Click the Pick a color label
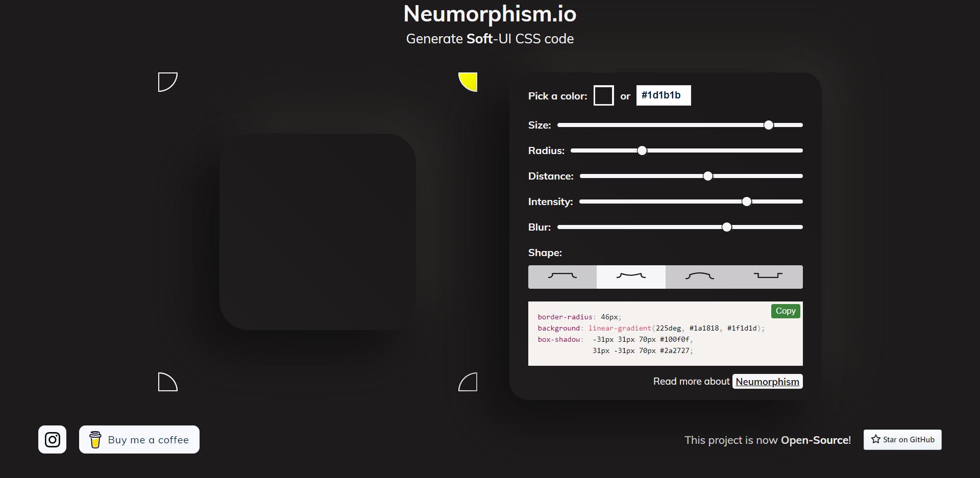Image resolution: width=980 pixels, height=478 pixels. (x=557, y=96)
